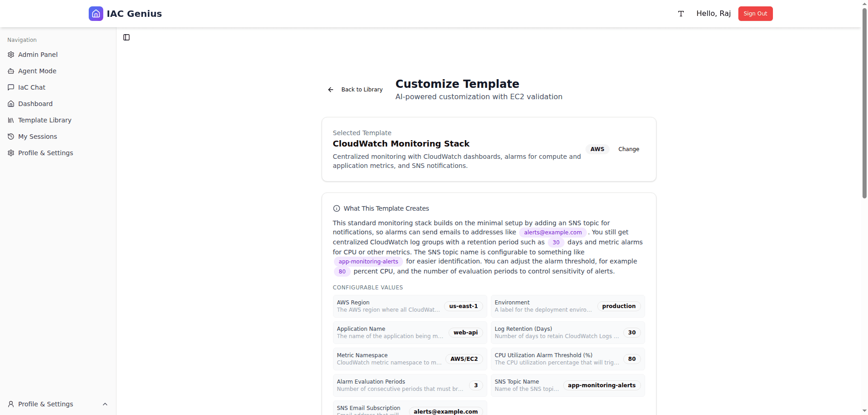
Task: Click the info icon beside What This Template Creates
Action: [x=337, y=208]
